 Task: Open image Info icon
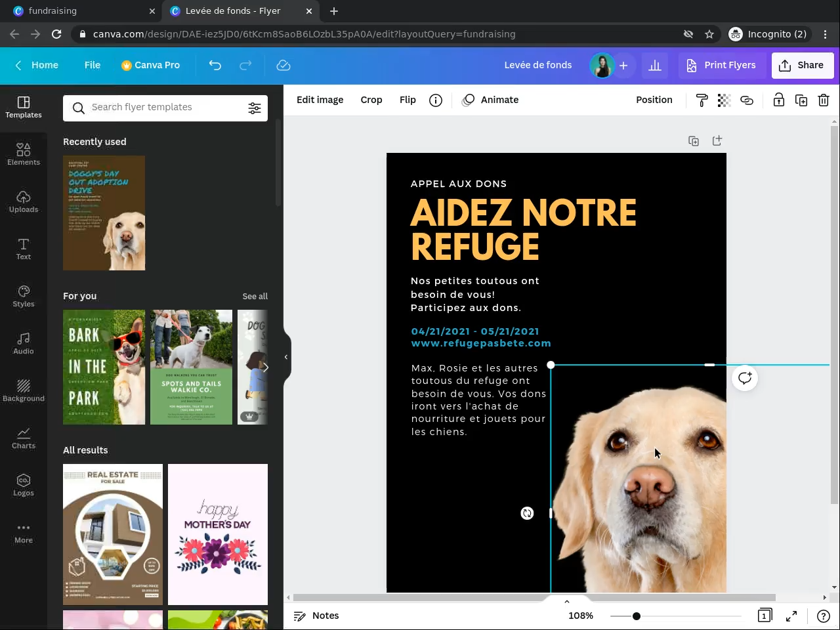[x=436, y=100]
